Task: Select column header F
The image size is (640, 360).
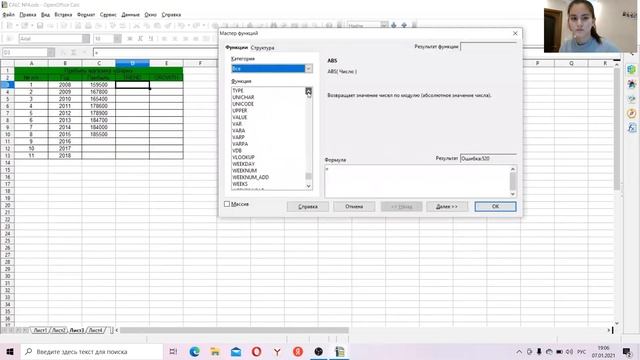Action: point(200,63)
